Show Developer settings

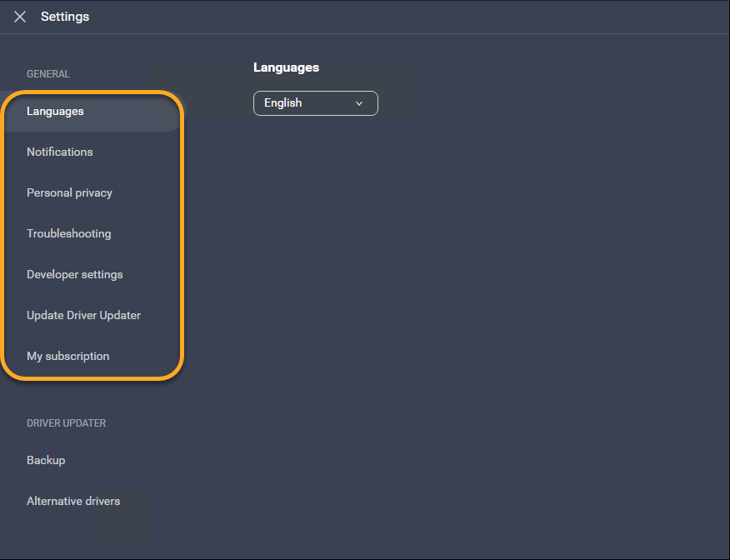[74, 275]
